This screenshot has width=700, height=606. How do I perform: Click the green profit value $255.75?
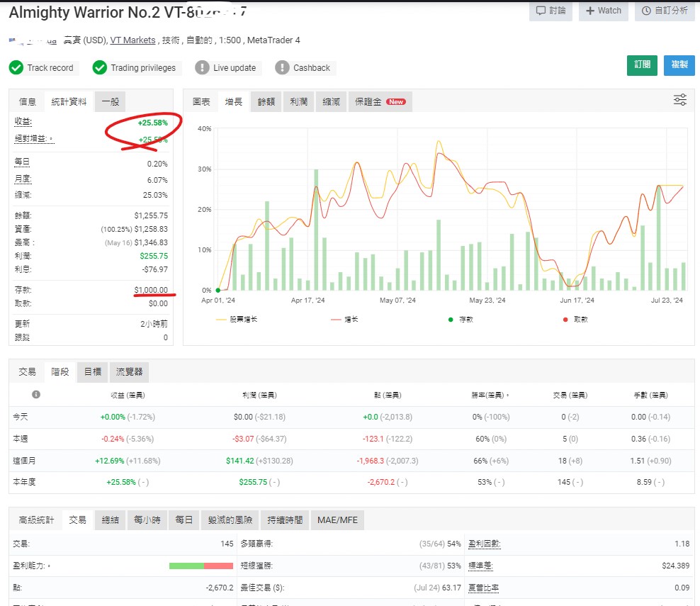click(x=154, y=256)
